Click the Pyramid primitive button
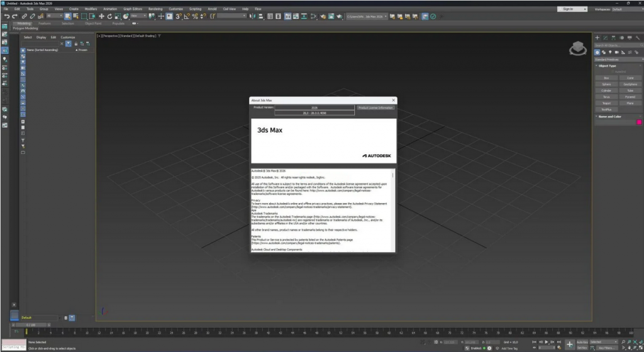The height and width of the screenshot is (352, 644). (x=630, y=97)
